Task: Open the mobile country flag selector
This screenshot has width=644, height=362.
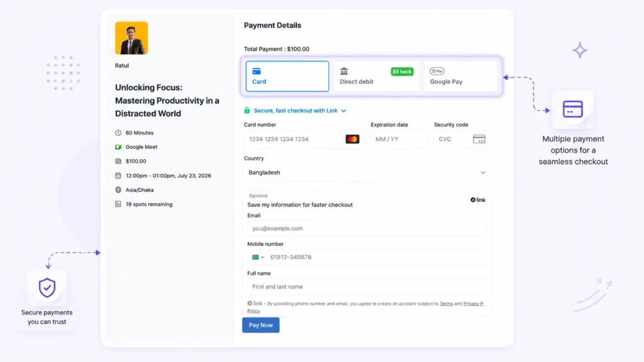Action: (258, 257)
